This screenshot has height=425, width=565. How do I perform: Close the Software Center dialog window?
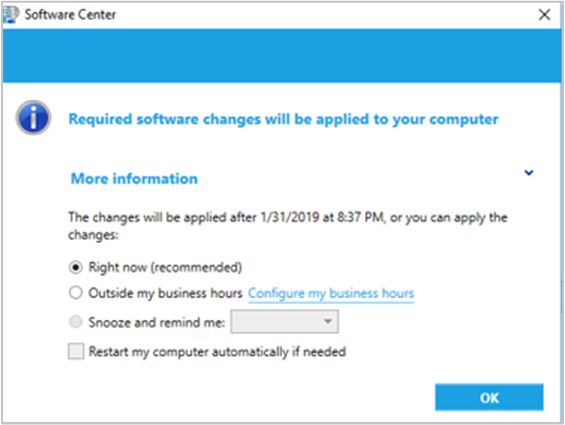tap(544, 15)
